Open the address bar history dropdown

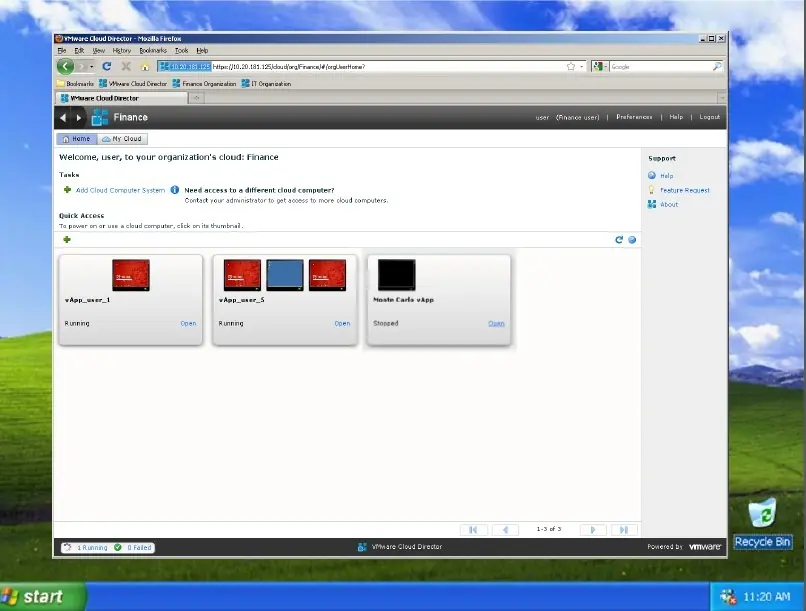581,66
